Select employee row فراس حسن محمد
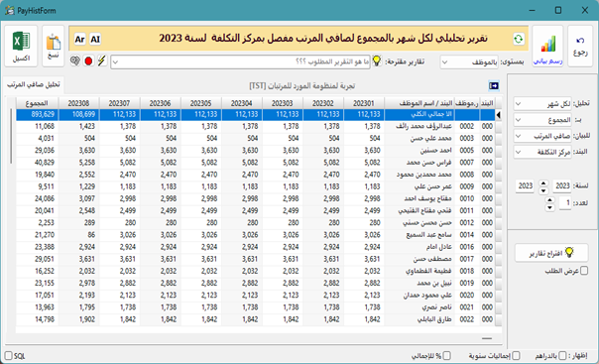Screen dimensions: 599x364 tap(255, 163)
